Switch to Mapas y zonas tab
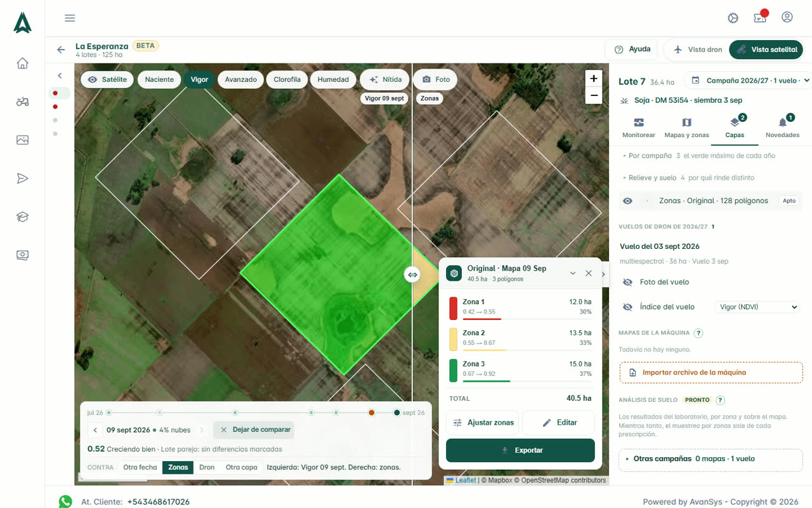 coord(686,128)
